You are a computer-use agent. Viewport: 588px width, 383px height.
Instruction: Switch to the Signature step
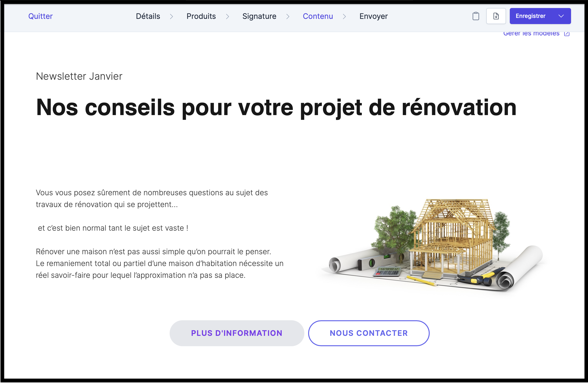pyautogui.click(x=259, y=16)
